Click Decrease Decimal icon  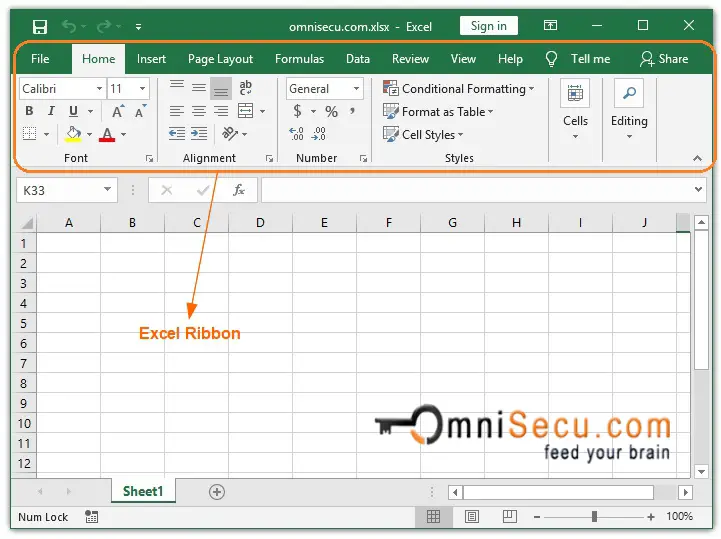click(319, 134)
